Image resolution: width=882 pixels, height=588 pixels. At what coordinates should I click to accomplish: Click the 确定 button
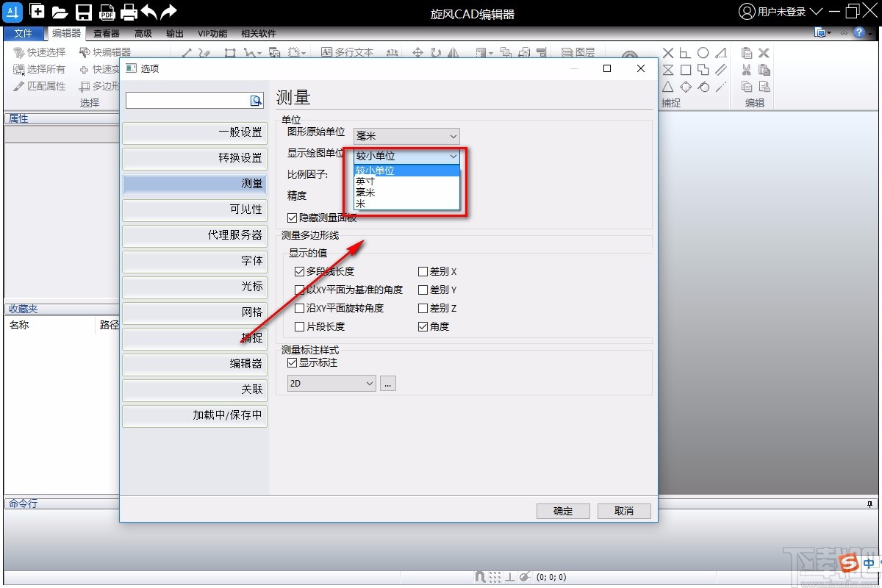[x=563, y=511]
